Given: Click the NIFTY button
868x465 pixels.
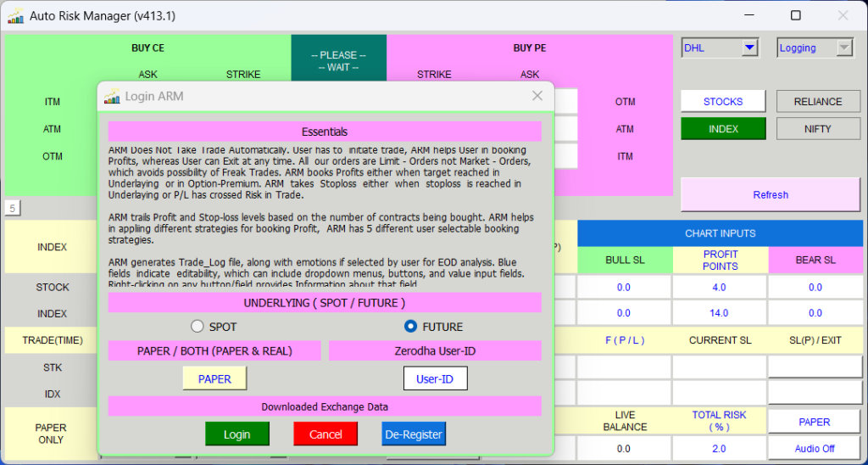Looking at the screenshot, I should point(818,129).
